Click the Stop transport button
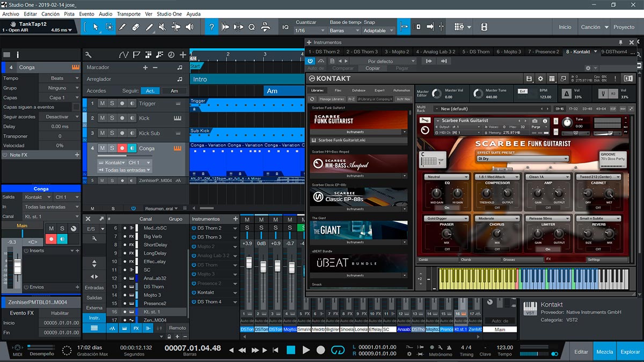 click(x=291, y=350)
